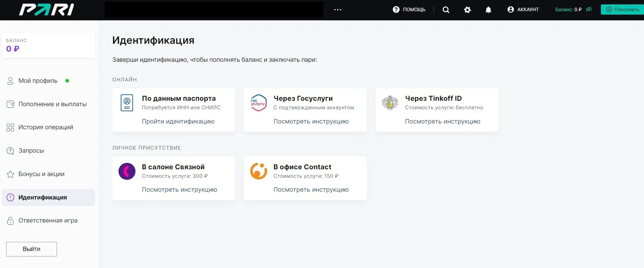Click the green status dot by Мой профиль
The width and height of the screenshot is (644, 268).
[67, 81]
